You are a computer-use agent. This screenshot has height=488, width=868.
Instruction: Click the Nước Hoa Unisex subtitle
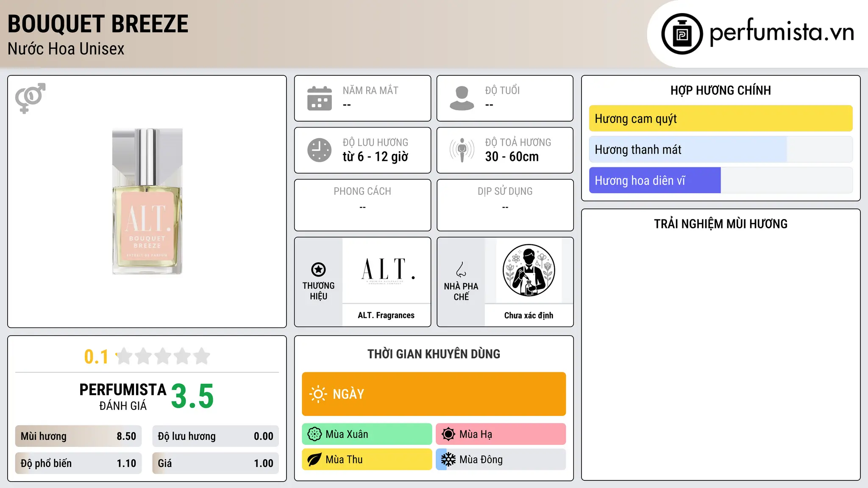pyautogui.click(x=66, y=49)
